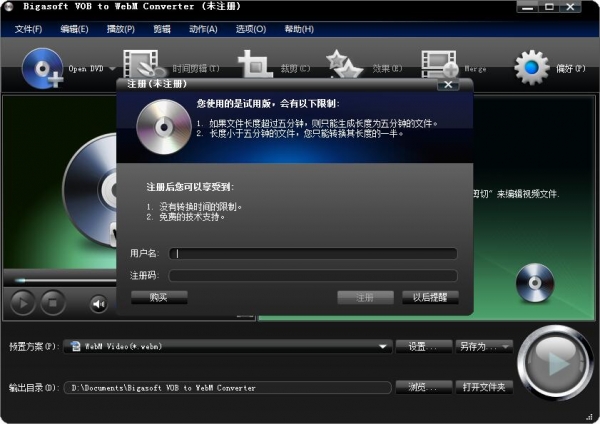Click the 时间剪辑 trim film icon
600x424 pixels.
(143, 64)
